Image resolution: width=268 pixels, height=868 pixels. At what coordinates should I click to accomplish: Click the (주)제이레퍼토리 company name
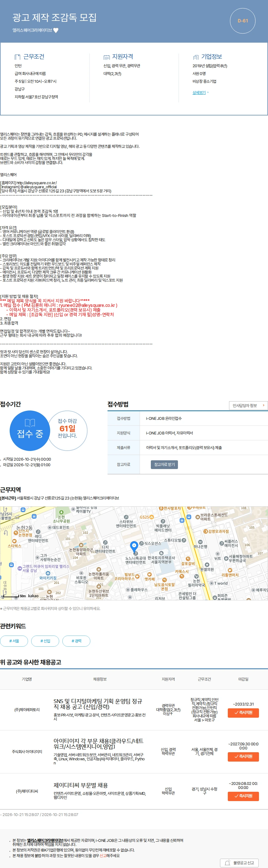(27, 710)
